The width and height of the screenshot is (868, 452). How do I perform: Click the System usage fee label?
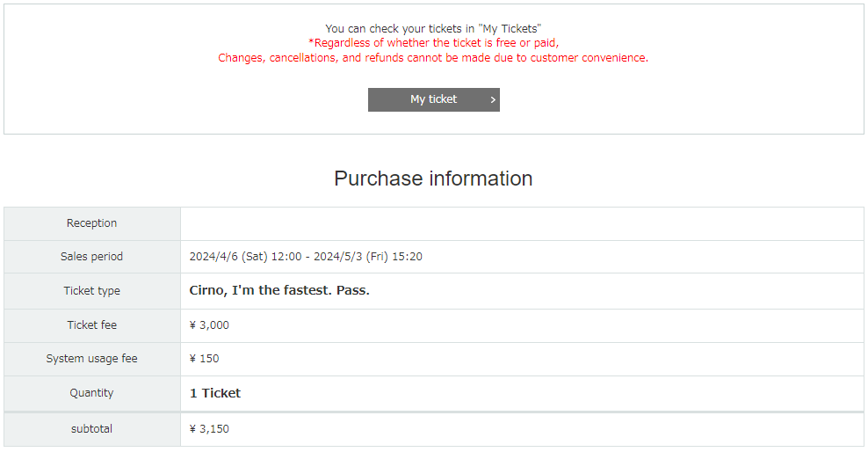[92, 359]
